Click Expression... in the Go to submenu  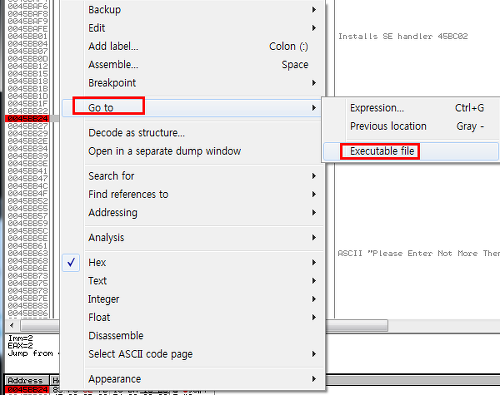[x=411, y=108]
